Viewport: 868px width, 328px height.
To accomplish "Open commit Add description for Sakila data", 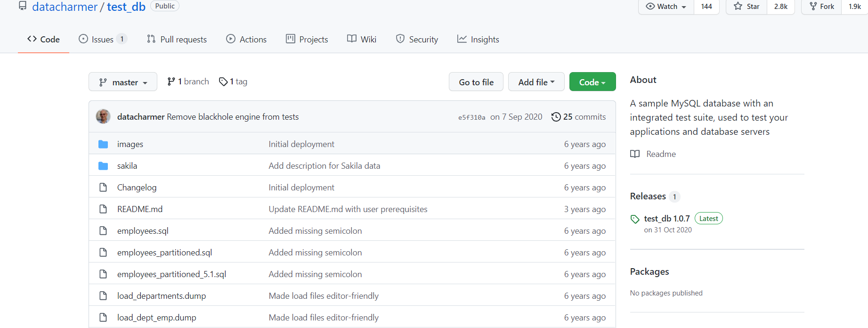I will click(x=324, y=166).
